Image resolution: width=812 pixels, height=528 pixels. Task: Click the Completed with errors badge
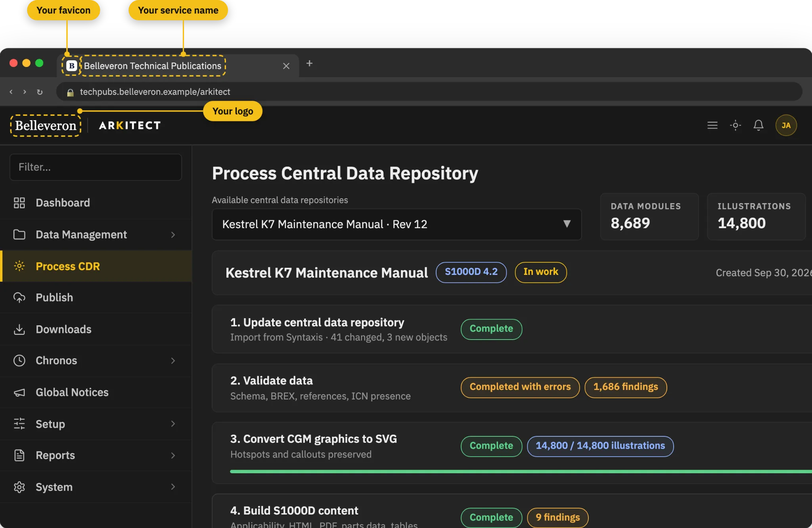pyautogui.click(x=520, y=387)
